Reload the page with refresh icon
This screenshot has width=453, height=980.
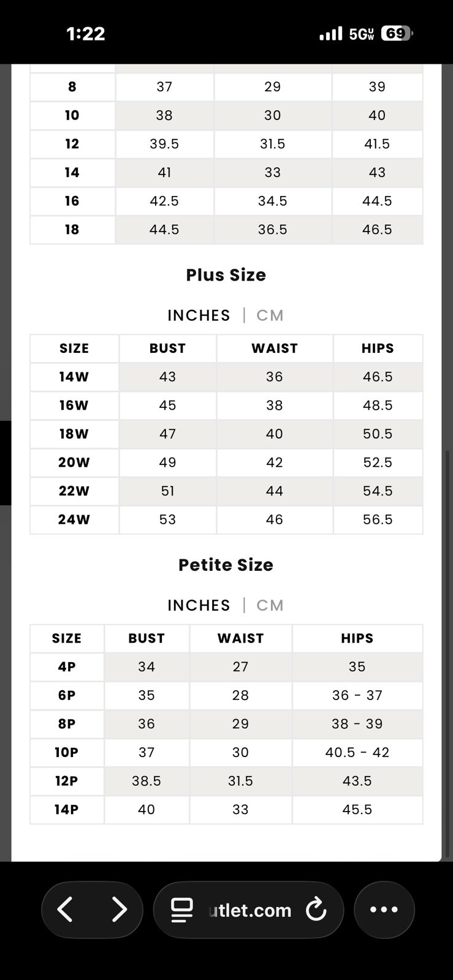coord(316,910)
